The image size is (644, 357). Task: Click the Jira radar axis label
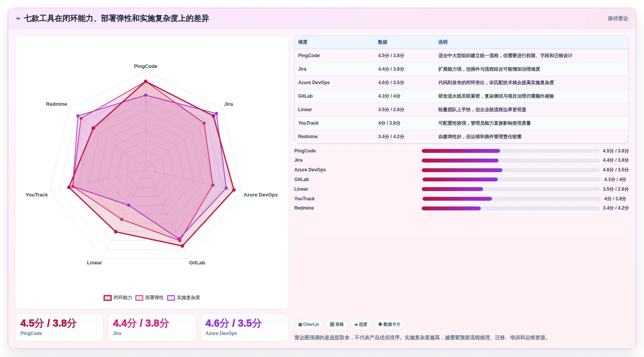pos(228,104)
